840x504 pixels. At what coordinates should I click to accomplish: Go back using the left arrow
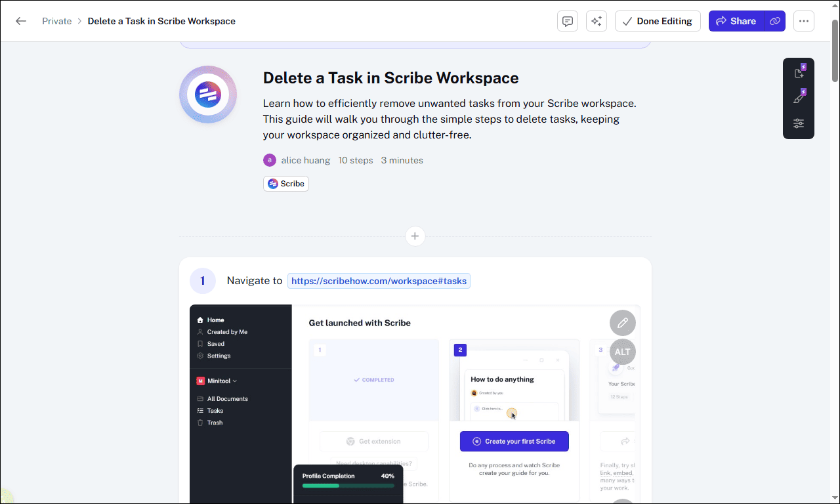click(21, 21)
